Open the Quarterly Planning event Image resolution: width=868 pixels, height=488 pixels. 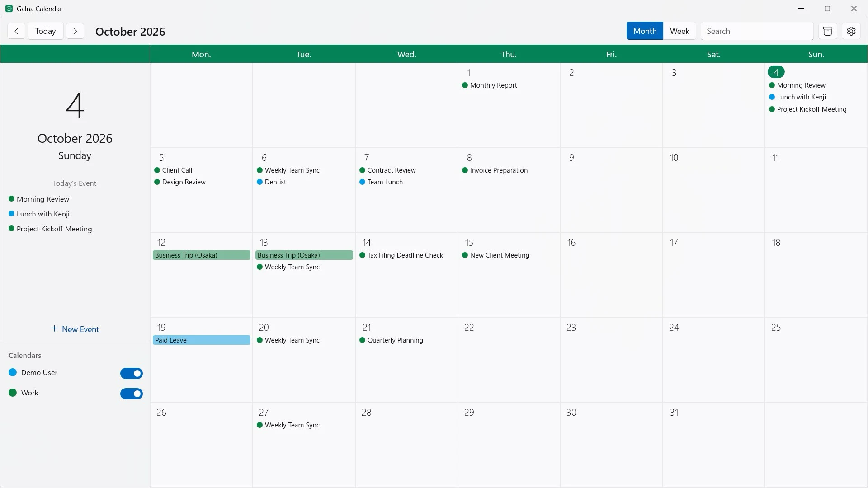(x=391, y=340)
